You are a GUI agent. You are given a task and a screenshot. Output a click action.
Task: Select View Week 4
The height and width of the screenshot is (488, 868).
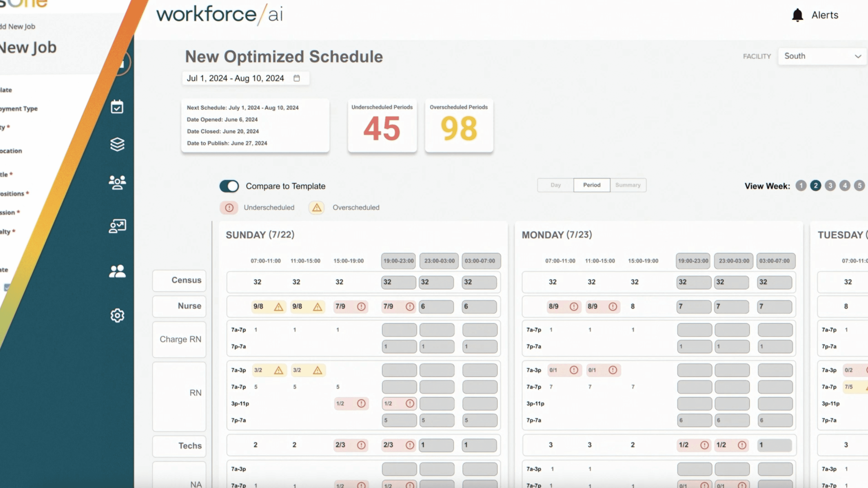tap(845, 186)
